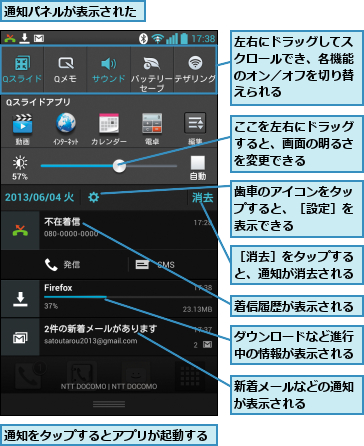Tap the Wi-Fi status bar icon

pos(157,39)
